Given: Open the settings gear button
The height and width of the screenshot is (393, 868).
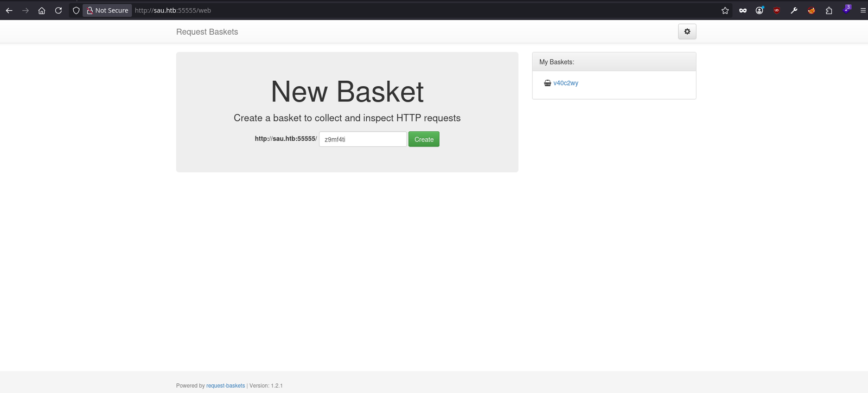Looking at the screenshot, I should pyautogui.click(x=687, y=31).
